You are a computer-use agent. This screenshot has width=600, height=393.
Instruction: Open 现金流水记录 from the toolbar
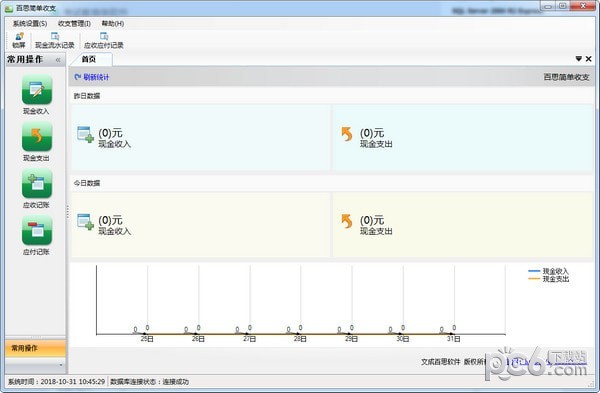coord(55,41)
